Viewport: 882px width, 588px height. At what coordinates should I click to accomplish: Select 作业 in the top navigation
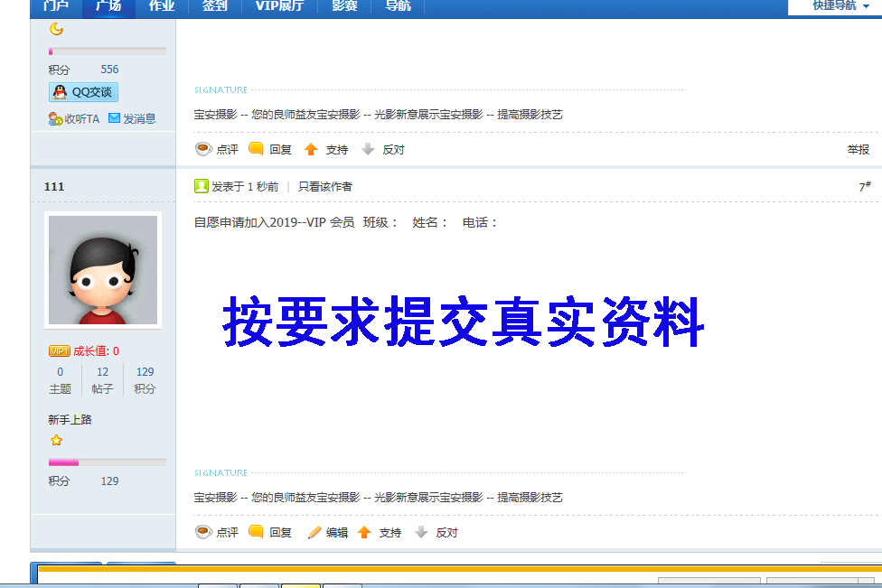point(162,6)
